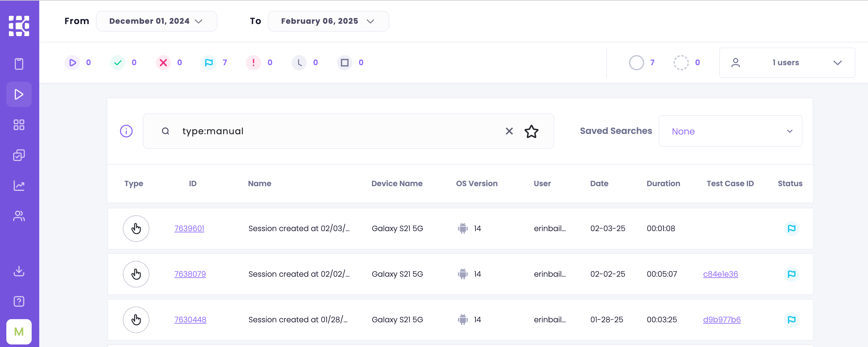Click manual type icon for session 7639601

136,228
